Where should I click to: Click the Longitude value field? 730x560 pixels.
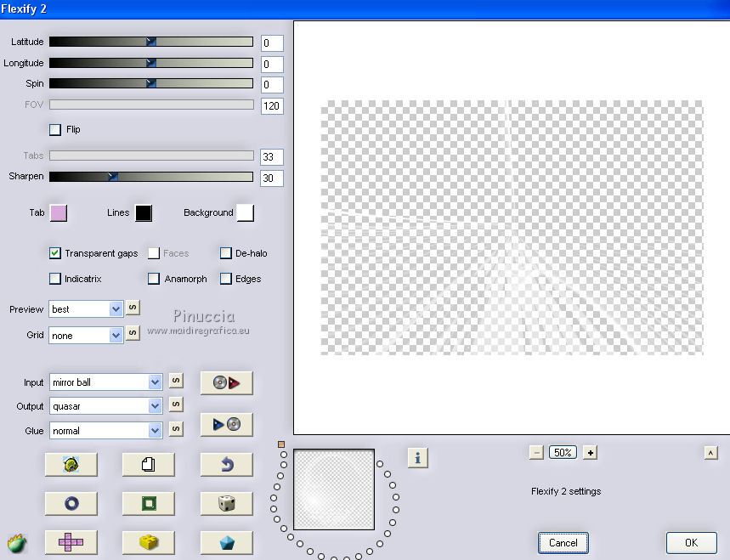tap(272, 64)
